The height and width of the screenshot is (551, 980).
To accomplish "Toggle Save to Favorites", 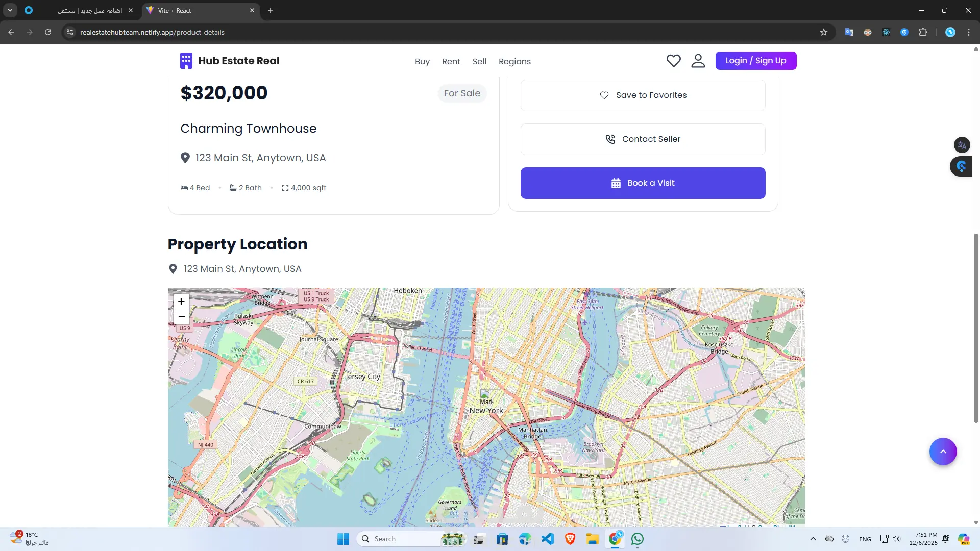I will click(643, 95).
